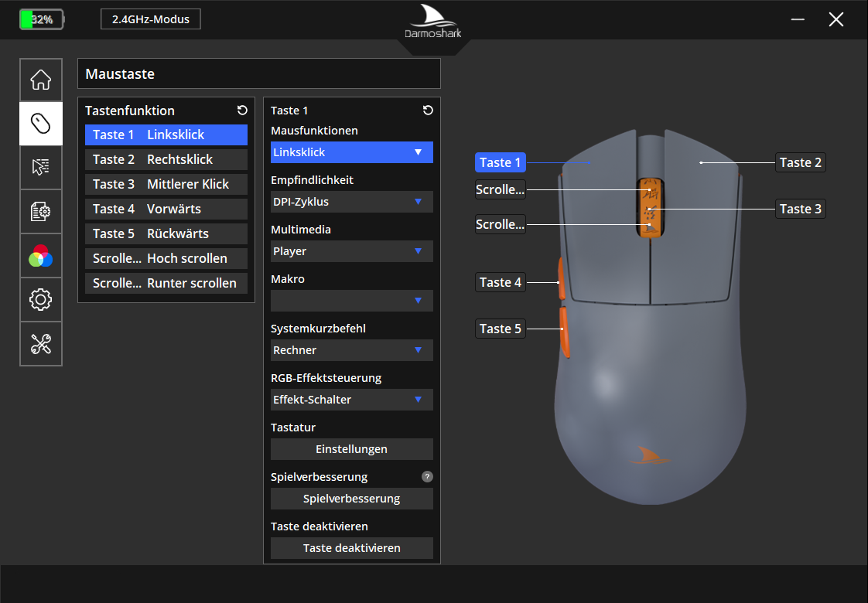Reset Taste 1 with its refresh icon
Viewport: 868px width, 603px height.
coord(428,110)
